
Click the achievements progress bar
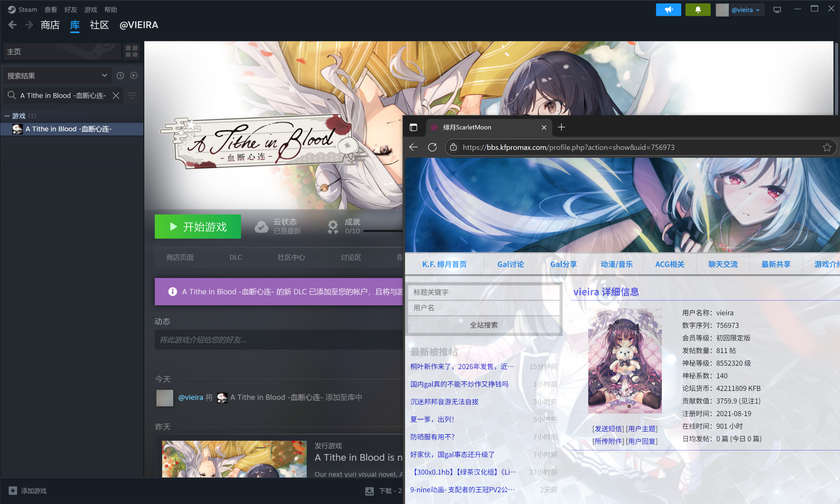(382, 231)
